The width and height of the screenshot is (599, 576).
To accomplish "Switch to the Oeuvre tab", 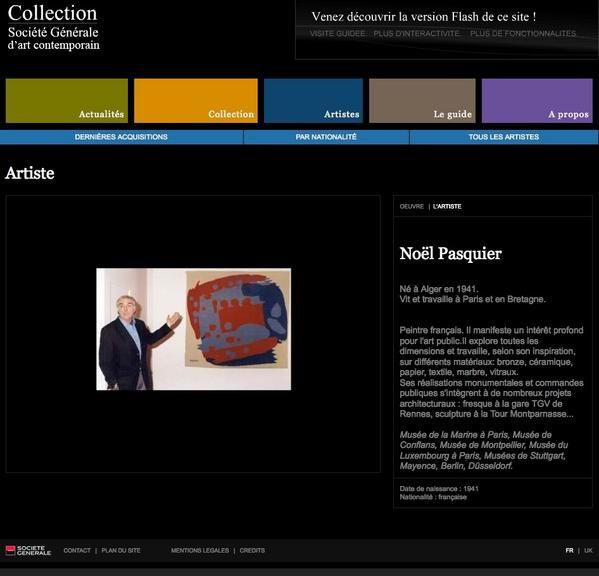I will click(x=411, y=207).
